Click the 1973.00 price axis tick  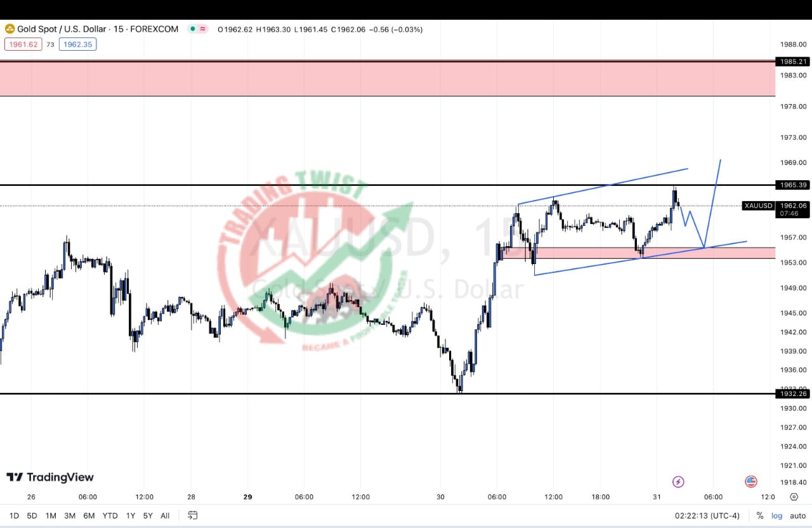click(x=793, y=137)
